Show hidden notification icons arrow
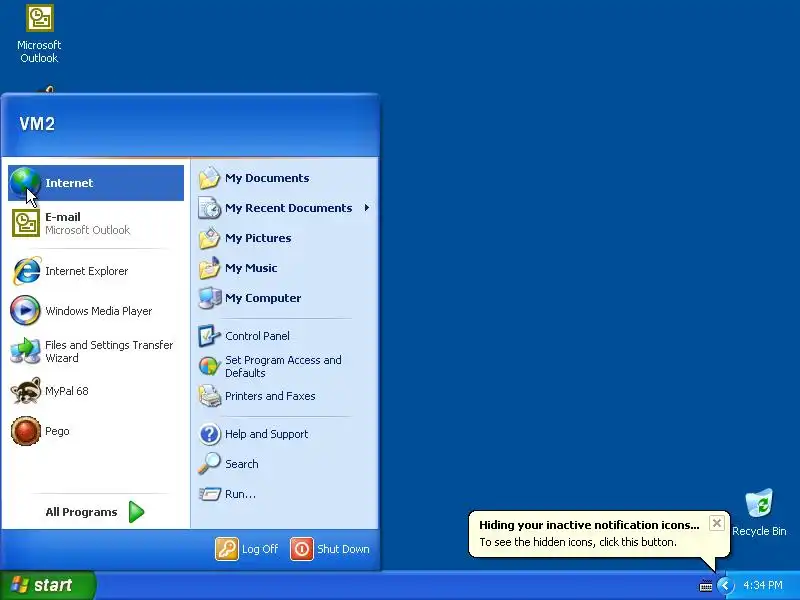The width and height of the screenshot is (800, 600). 725,585
